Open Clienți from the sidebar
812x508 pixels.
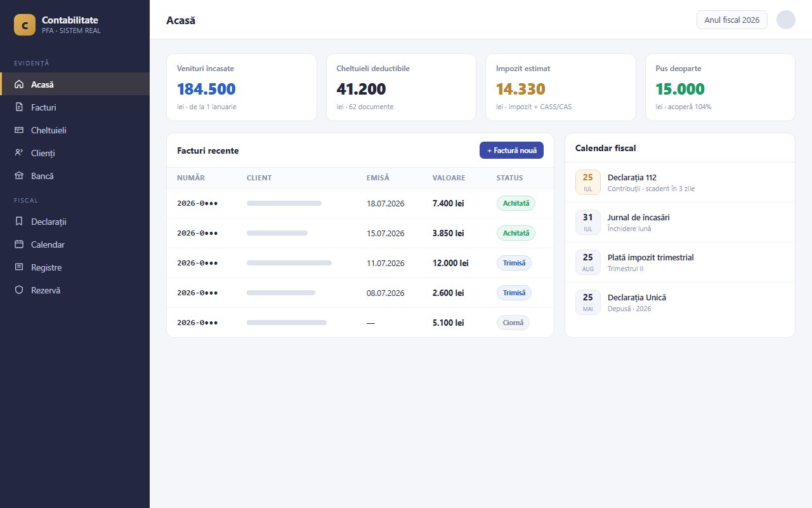point(75,152)
